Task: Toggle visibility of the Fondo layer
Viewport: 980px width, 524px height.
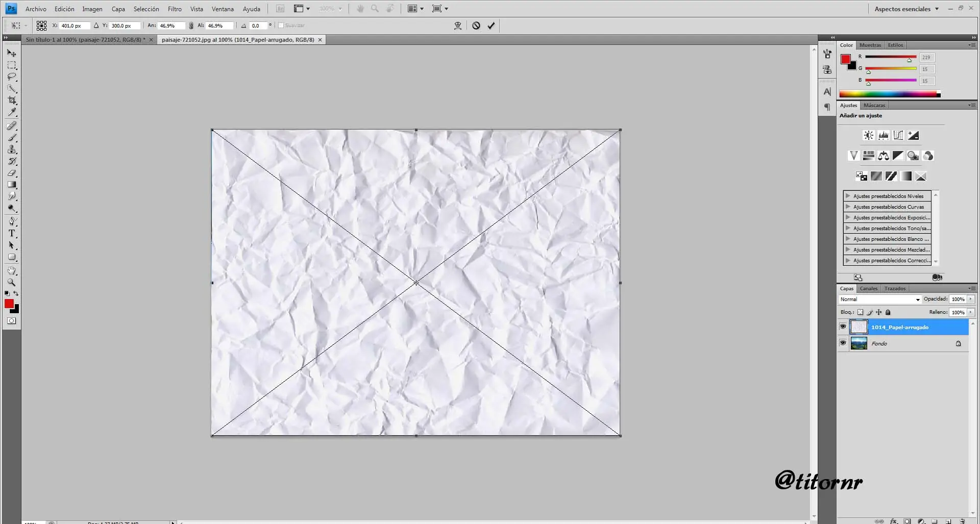Action: pyautogui.click(x=843, y=343)
